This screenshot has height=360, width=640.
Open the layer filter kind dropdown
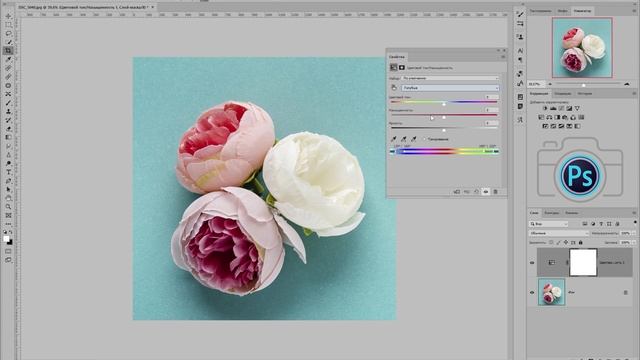pyautogui.click(x=549, y=224)
